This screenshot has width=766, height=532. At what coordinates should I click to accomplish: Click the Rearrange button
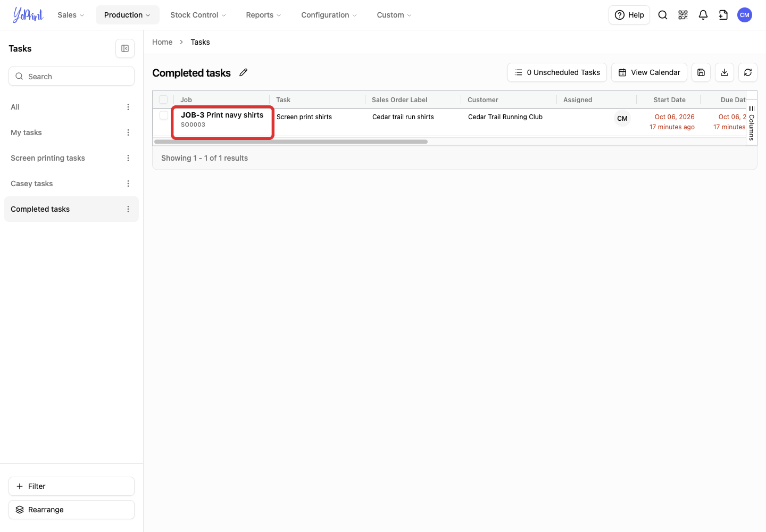pos(71,510)
